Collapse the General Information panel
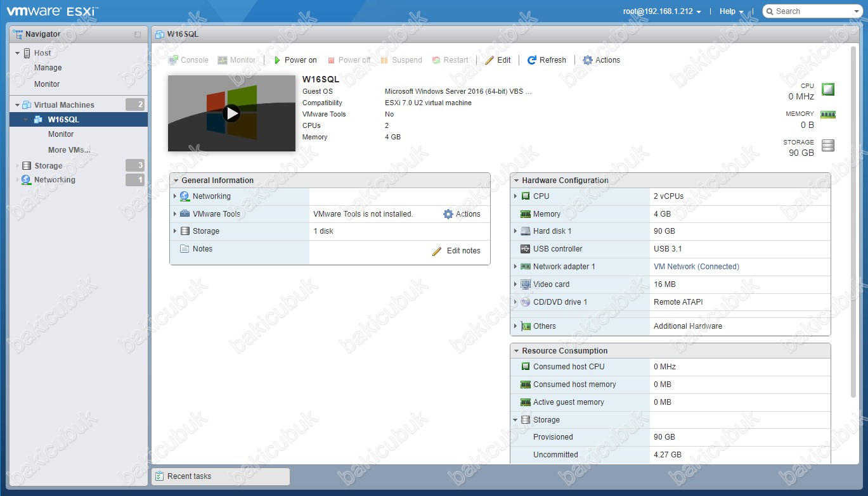868x496 pixels. 176,181
